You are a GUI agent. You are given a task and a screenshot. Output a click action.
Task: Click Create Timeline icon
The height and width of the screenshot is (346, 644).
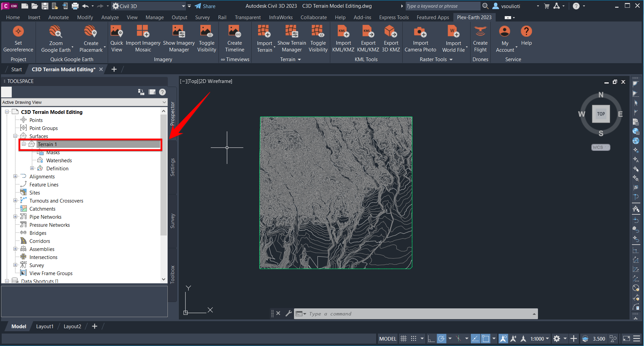[x=235, y=31]
